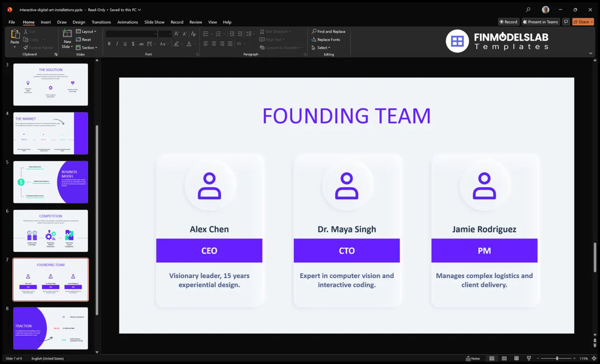Click the Share button
The height and width of the screenshot is (364, 600).
tap(583, 22)
